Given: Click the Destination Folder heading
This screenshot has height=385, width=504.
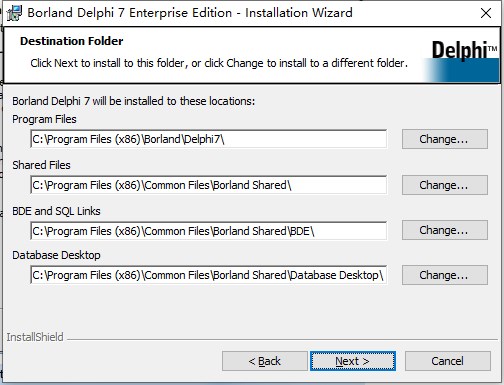Looking at the screenshot, I should click(x=72, y=41).
